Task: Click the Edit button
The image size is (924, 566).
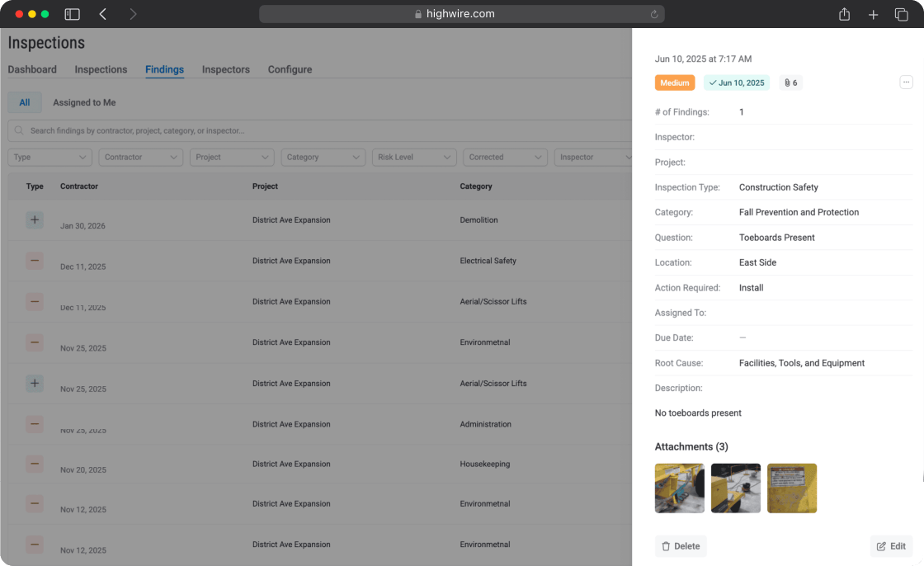Action: tap(891, 546)
